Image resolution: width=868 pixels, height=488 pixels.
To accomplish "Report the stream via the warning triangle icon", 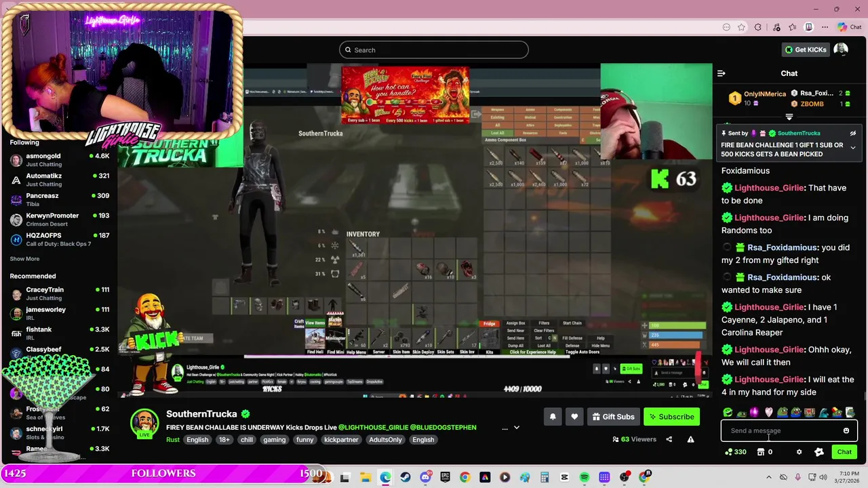I will (690, 439).
